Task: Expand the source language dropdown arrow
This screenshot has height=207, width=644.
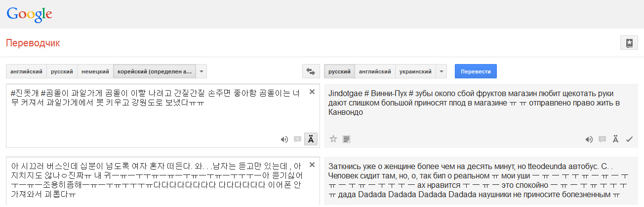Action: pos(201,71)
